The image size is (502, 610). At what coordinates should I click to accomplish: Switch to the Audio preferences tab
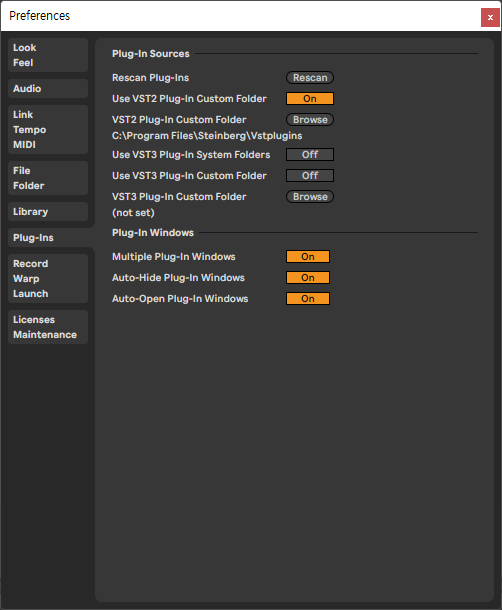tap(48, 89)
